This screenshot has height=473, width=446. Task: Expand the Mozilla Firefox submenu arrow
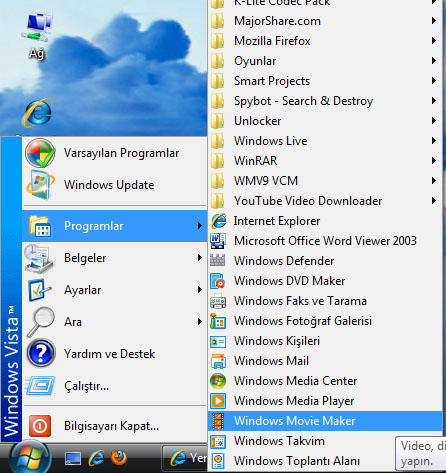(x=434, y=40)
